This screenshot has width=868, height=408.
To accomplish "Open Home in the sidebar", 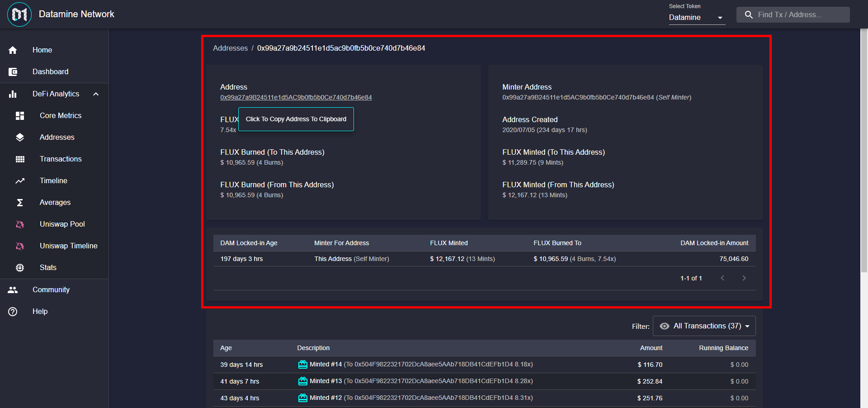I will point(54,50).
